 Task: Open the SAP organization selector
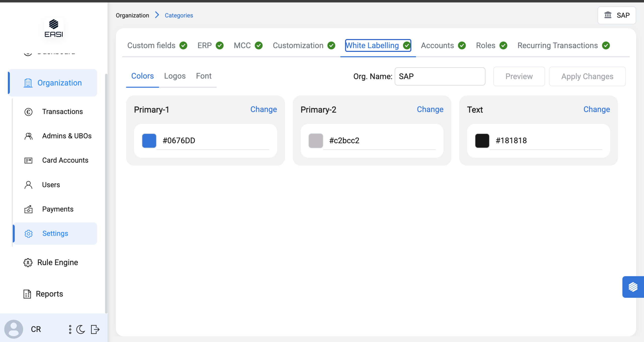pos(617,15)
